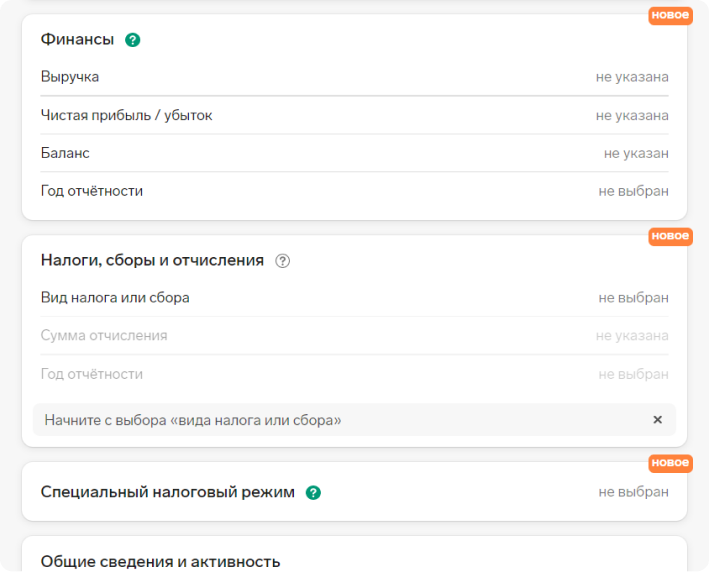Click the новое badge on Финансы card

(x=670, y=15)
